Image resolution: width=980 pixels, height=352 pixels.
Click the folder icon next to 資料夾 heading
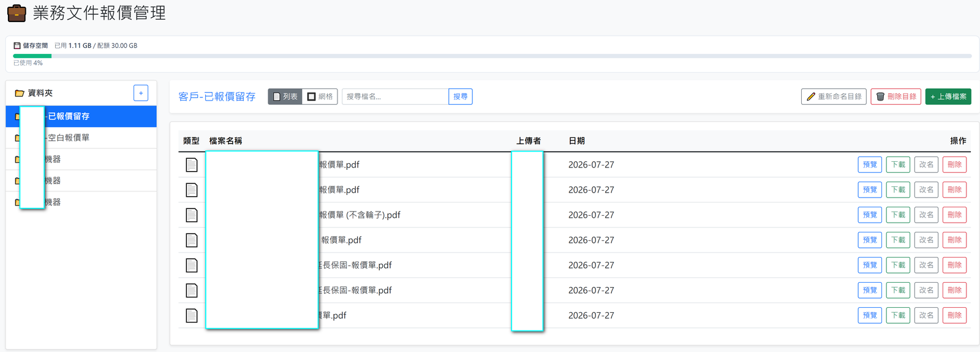(x=20, y=93)
